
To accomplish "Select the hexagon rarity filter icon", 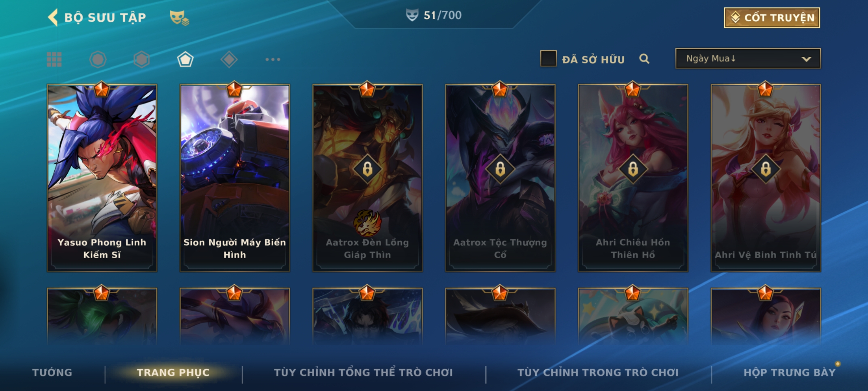I will [x=141, y=59].
